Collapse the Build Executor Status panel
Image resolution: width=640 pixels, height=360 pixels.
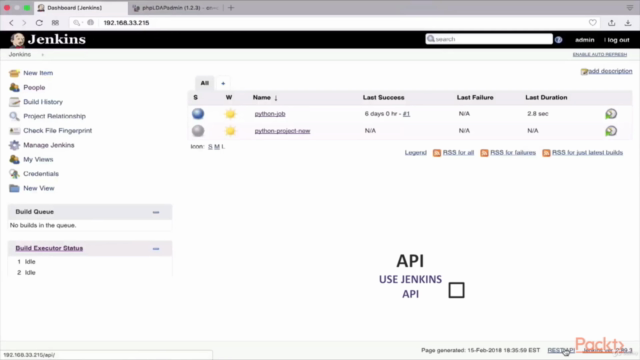click(x=156, y=249)
